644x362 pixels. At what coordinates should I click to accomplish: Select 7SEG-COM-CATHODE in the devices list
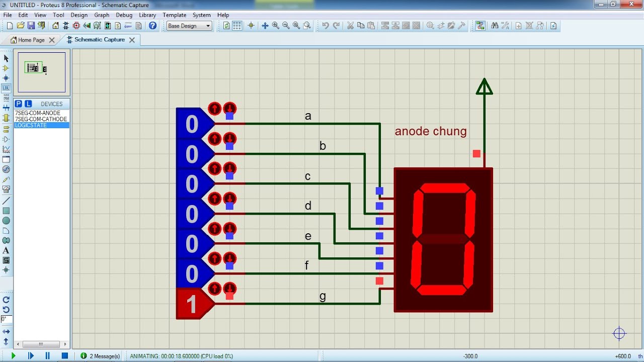coord(41,119)
